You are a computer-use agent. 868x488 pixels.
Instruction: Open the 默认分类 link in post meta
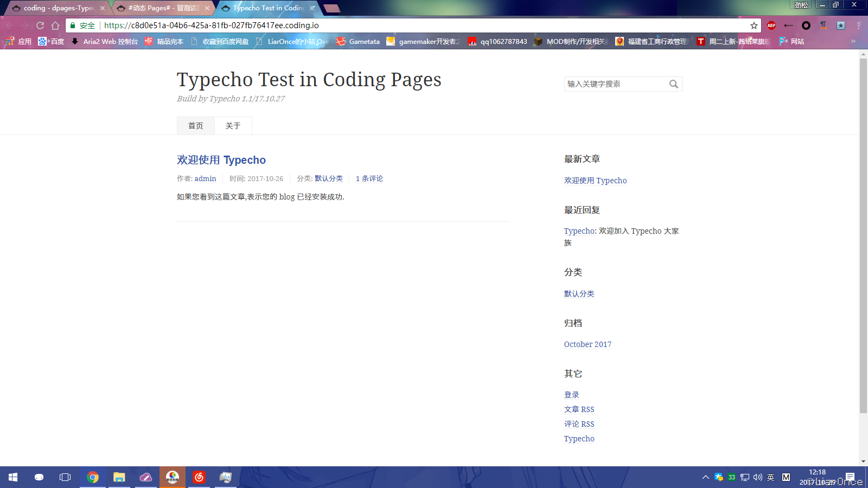pos(329,178)
